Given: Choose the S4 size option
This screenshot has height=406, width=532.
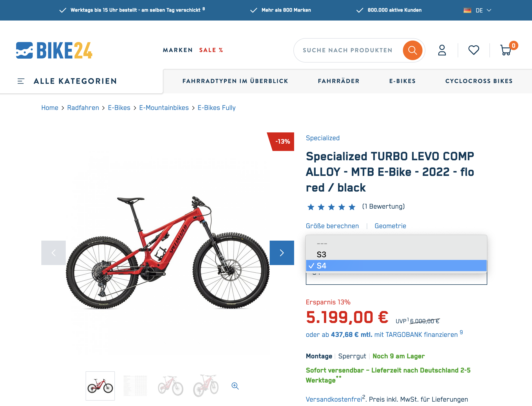Looking at the screenshot, I should pyautogui.click(x=396, y=266).
